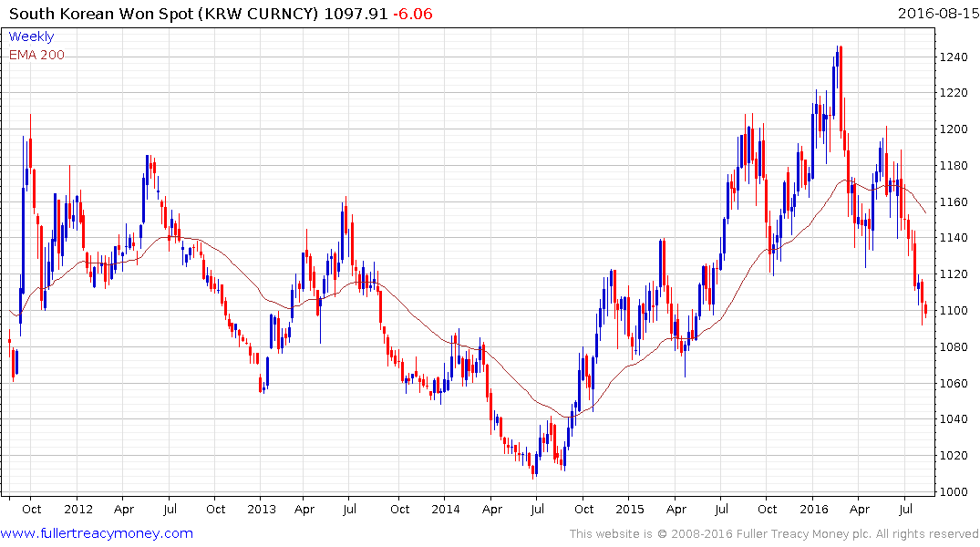The image size is (980, 547).
Task: Click the 1000 price axis label
Action: 954,491
